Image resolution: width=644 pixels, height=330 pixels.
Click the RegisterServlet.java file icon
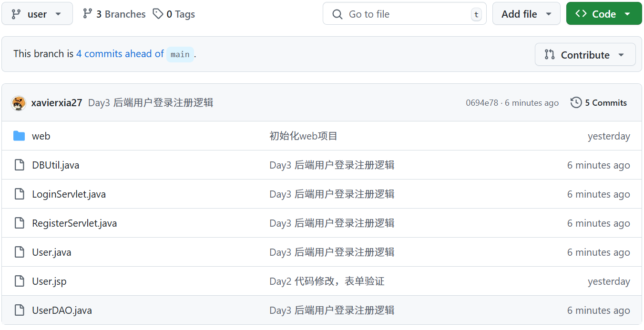click(x=19, y=223)
